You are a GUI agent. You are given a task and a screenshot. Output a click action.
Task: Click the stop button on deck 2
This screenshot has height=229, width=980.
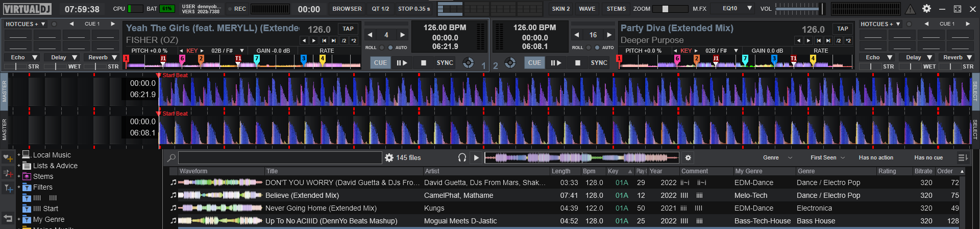click(578, 63)
